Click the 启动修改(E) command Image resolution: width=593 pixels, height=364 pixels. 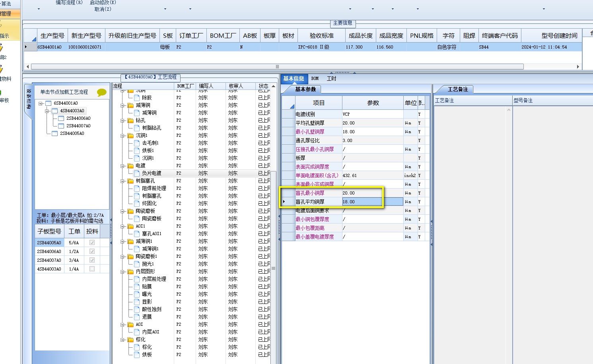(x=103, y=3)
